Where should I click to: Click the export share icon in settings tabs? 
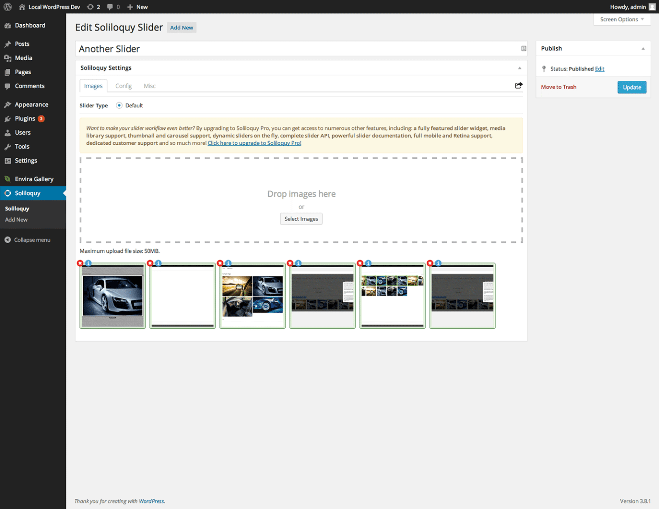pyautogui.click(x=519, y=85)
